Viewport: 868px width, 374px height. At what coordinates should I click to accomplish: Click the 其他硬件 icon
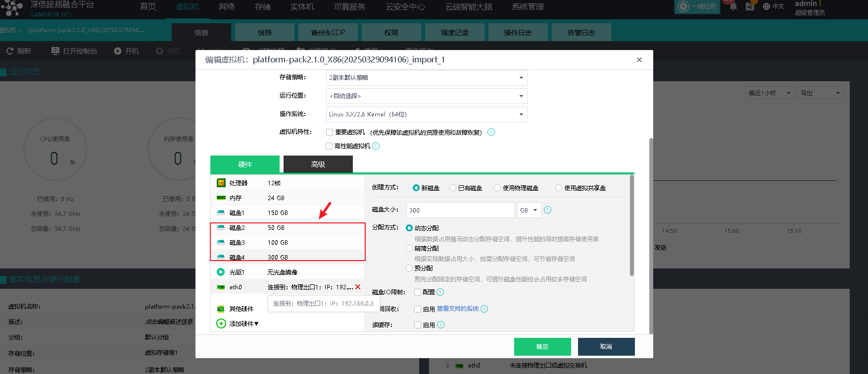[221, 309]
